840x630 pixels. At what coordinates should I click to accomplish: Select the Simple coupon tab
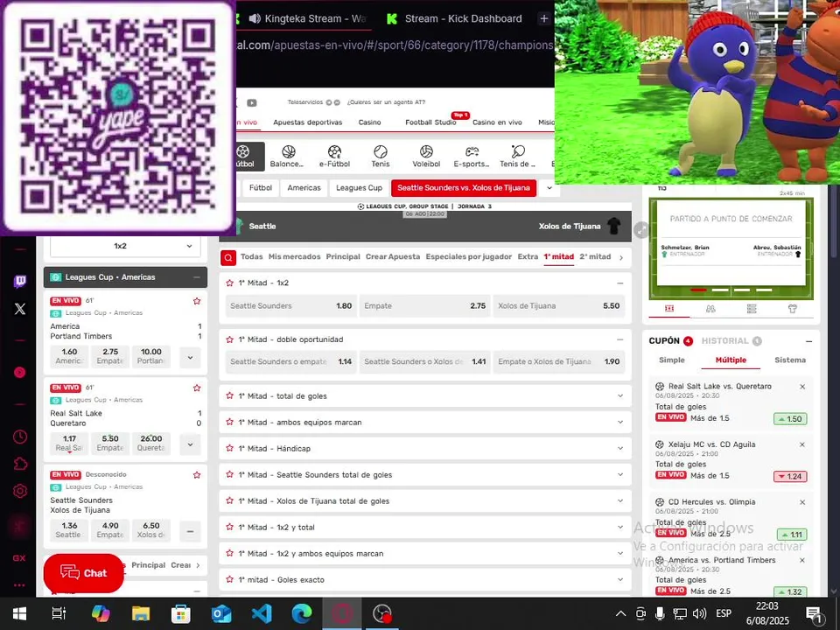(672, 360)
